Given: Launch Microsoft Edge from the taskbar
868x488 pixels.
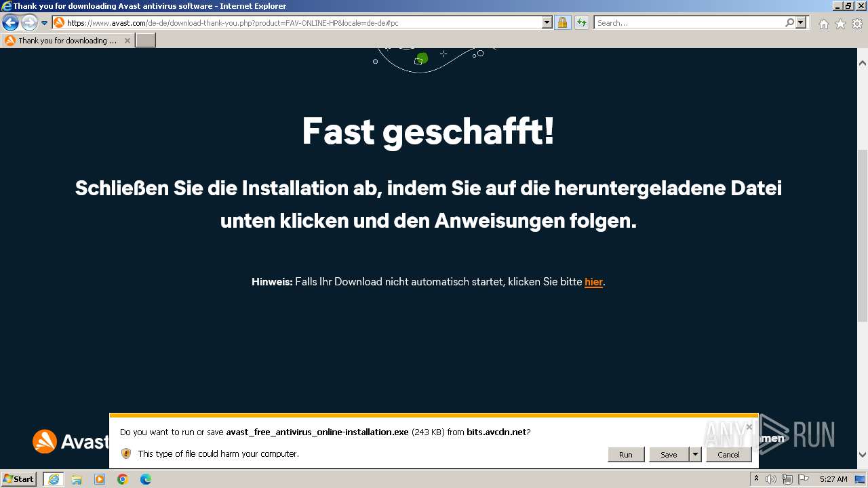Looking at the screenshot, I should [146, 479].
